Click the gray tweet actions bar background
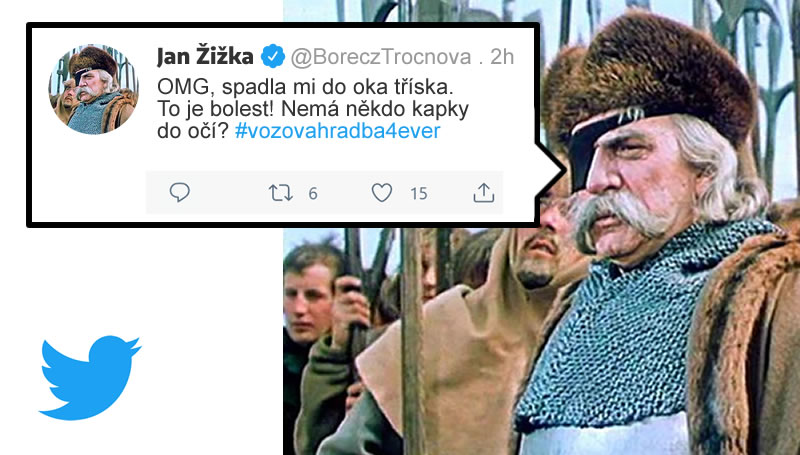 click(324, 193)
